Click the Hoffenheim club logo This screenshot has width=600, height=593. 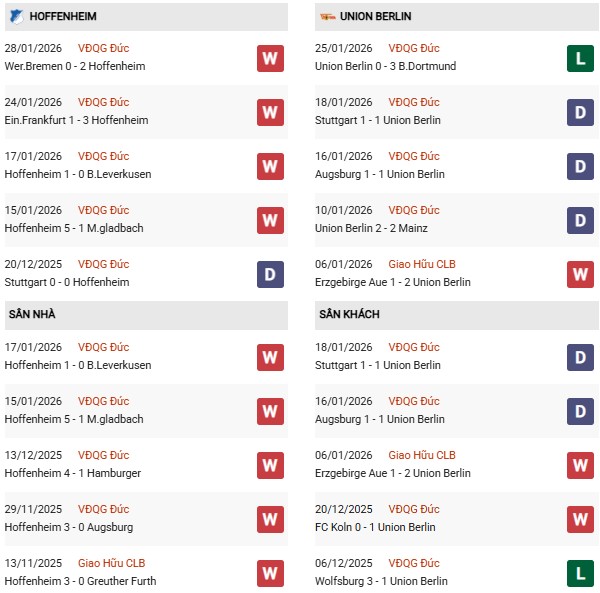pyautogui.click(x=14, y=17)
